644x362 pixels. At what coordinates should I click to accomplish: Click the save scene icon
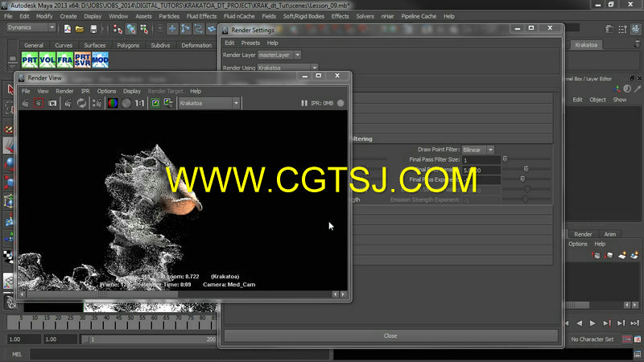[x=93, y=29]
